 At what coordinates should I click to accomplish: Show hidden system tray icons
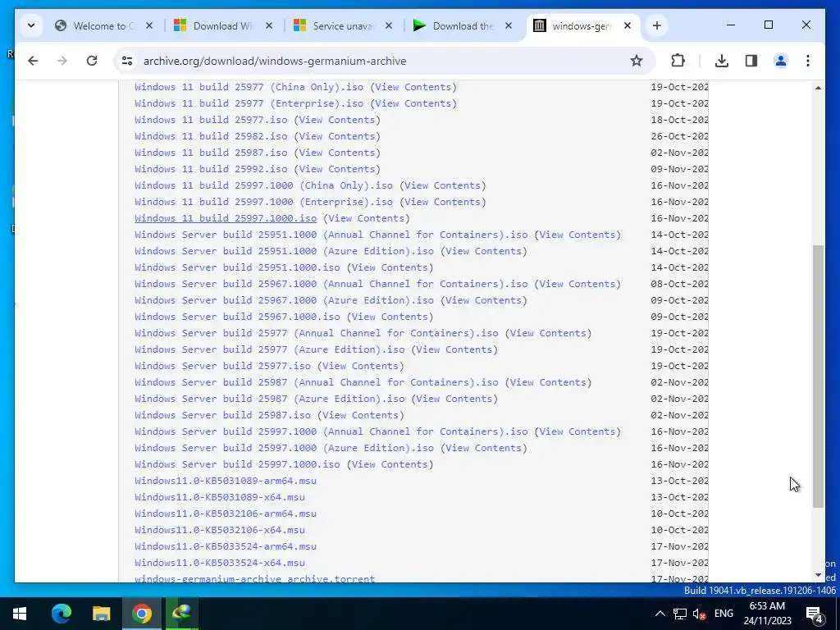(660, 614)
